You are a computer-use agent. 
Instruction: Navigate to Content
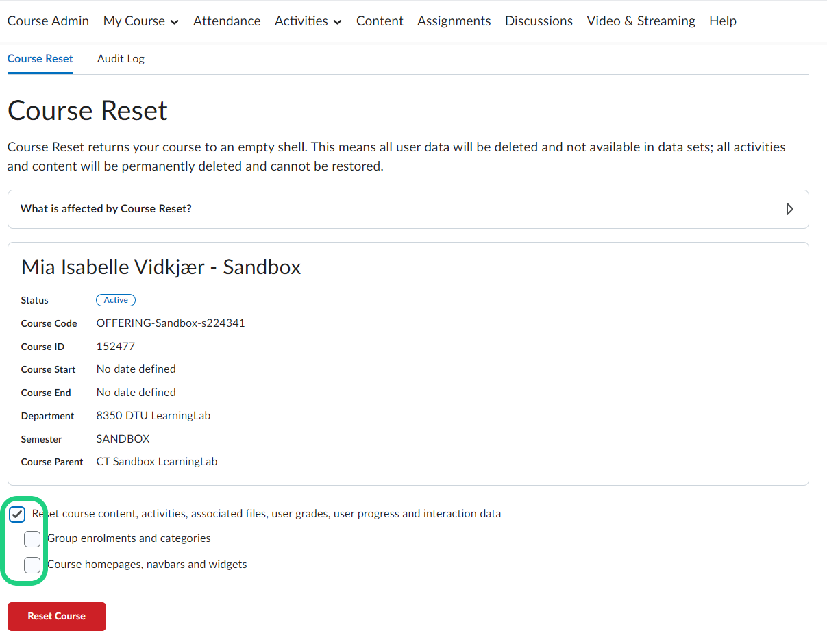point(380,21)
